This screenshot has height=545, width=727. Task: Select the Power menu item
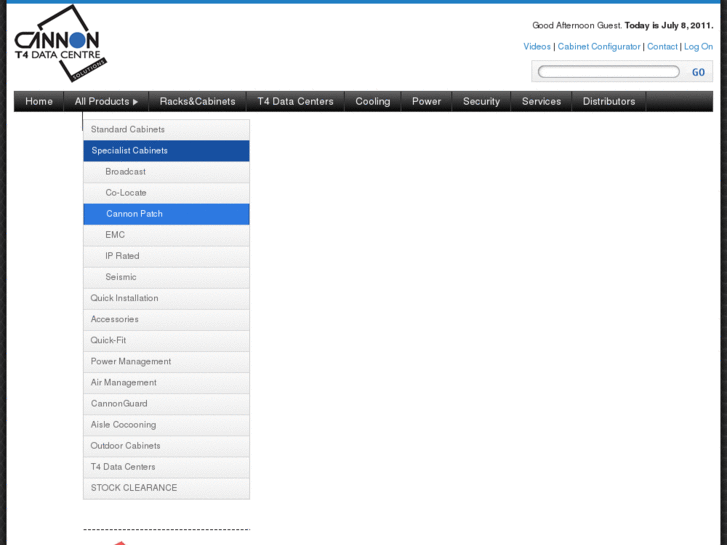(427, 101)
